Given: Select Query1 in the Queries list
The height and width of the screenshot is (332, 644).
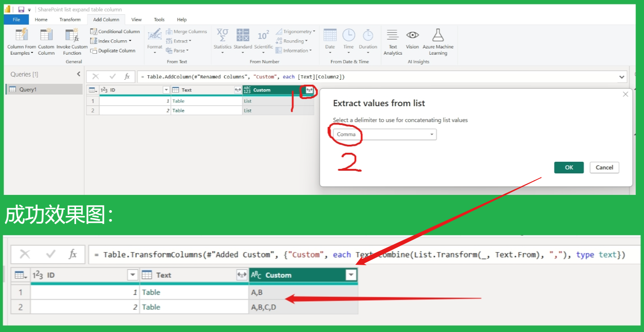Looking at the screenshot, I should (x=28, y=90).
